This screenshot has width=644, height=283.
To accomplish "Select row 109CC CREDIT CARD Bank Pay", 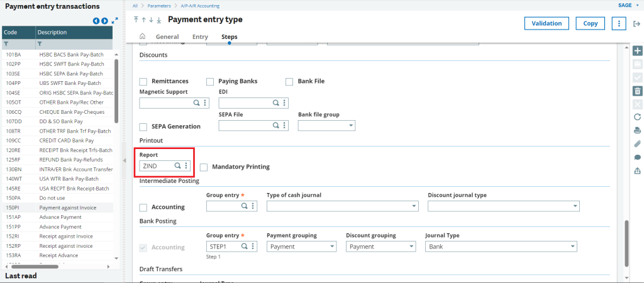I will pyautogui.click(x=57, y=140).
